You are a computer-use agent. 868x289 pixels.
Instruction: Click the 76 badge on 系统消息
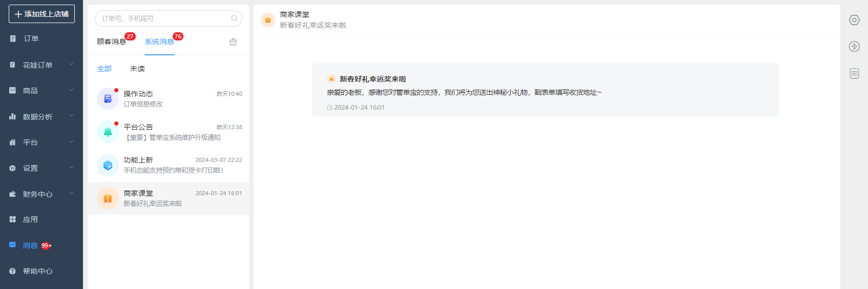coord(178,36)
